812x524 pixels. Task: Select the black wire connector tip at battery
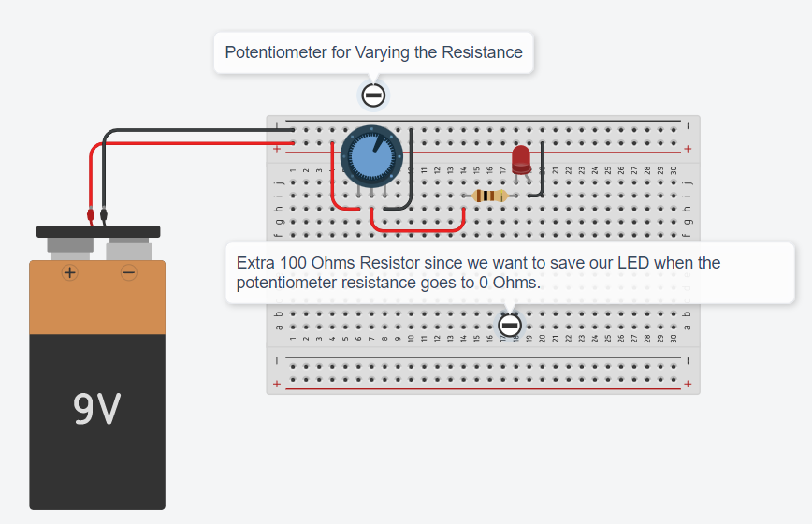point(104,215)
